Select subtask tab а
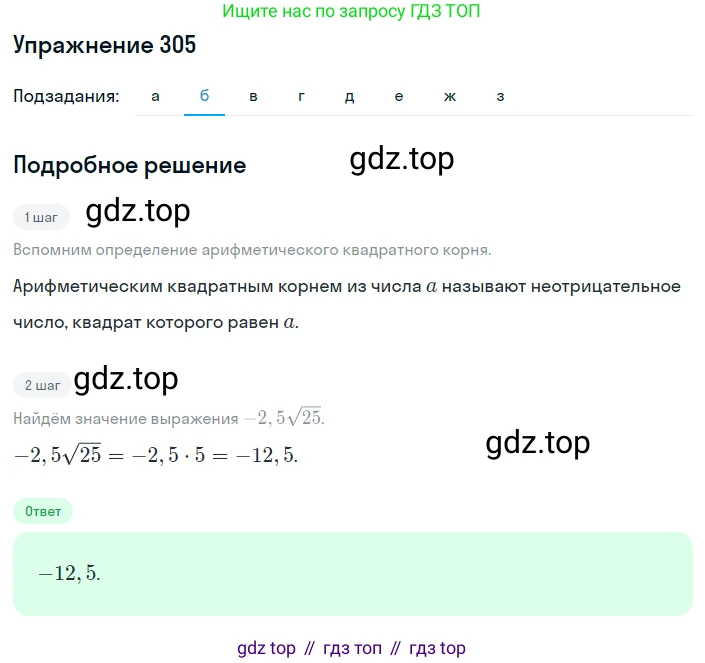Image resolution: width=705 pixels, height=663 pixels. [155, 96]
